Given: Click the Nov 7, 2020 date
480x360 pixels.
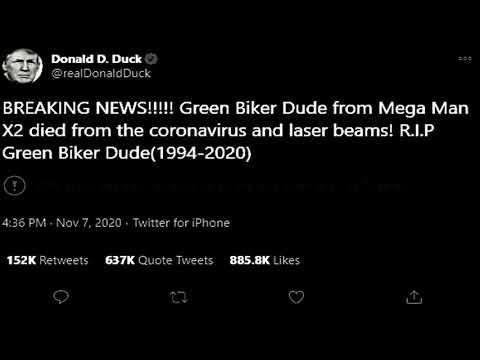Looking at the screenshot, I should tap(89, 223).
